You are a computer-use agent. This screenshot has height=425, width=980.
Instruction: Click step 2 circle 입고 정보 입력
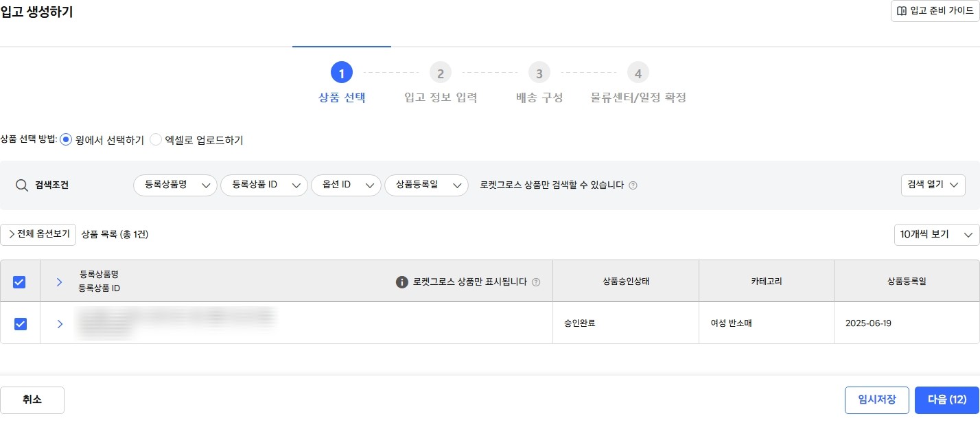(x=441, y=73)
